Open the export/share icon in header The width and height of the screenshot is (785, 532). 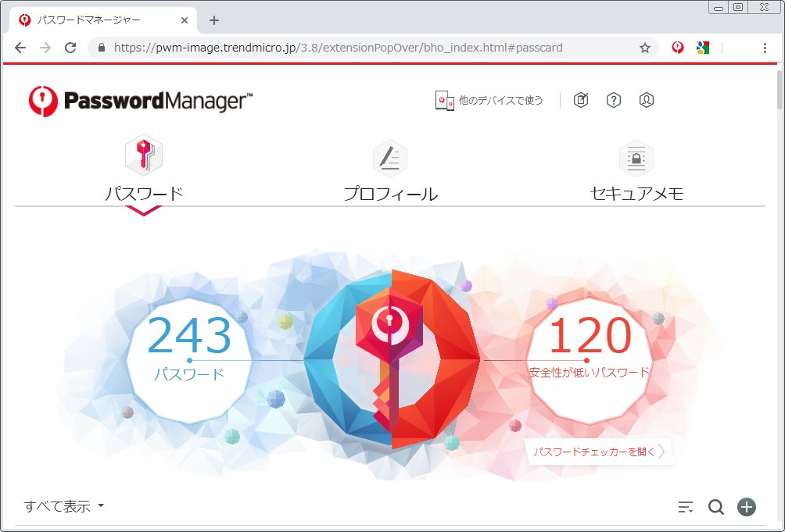coord(581,100)
